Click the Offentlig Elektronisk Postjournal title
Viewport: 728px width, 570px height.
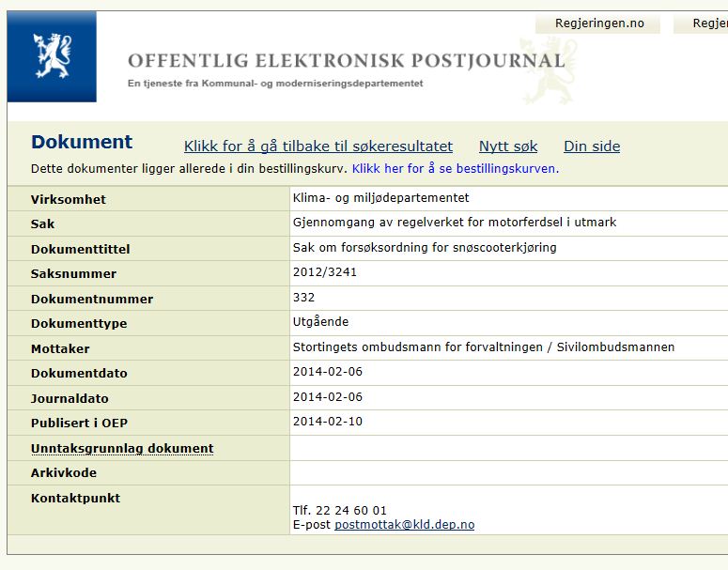click(x=346, y=62)
